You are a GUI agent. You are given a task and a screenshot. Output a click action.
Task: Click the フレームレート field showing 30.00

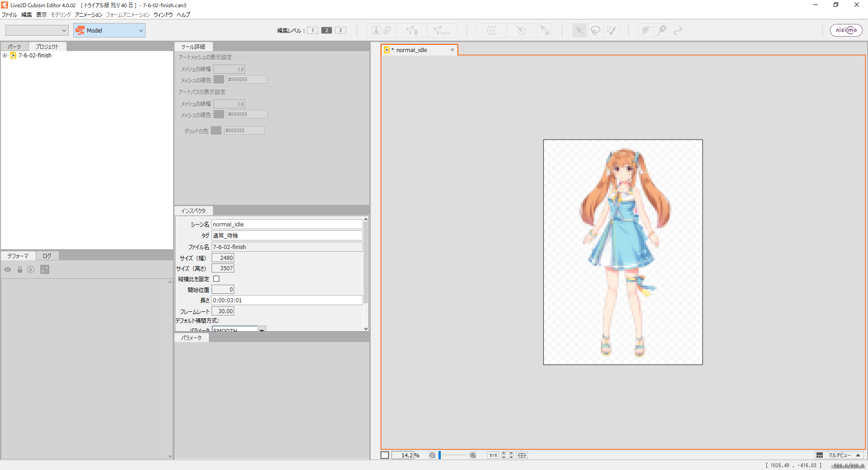[x=223, y=311]
